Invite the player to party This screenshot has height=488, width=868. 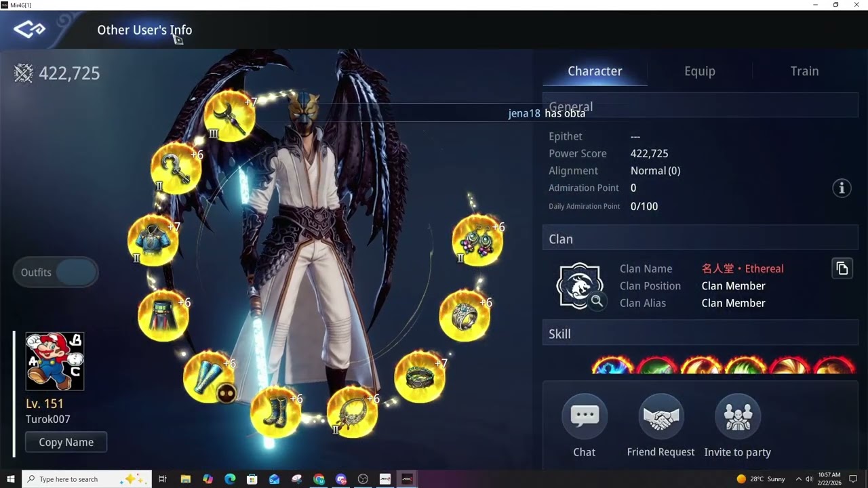[738, 416]
